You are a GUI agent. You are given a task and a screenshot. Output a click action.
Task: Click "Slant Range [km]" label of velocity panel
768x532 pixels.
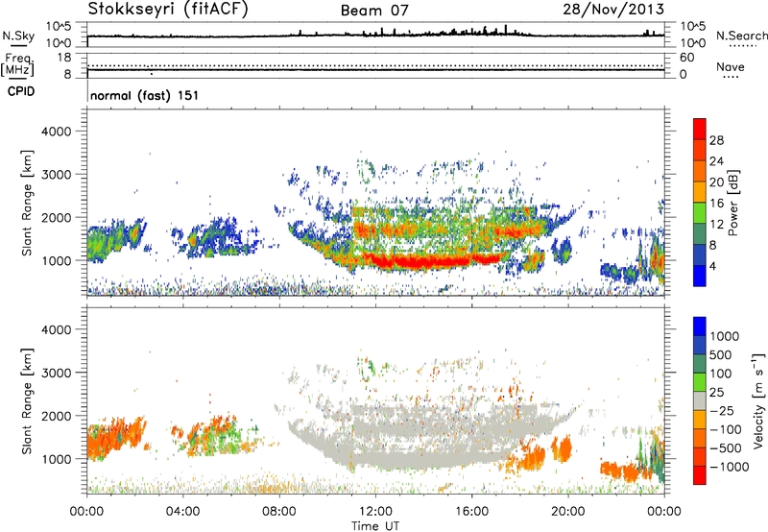tap(27, 401)
